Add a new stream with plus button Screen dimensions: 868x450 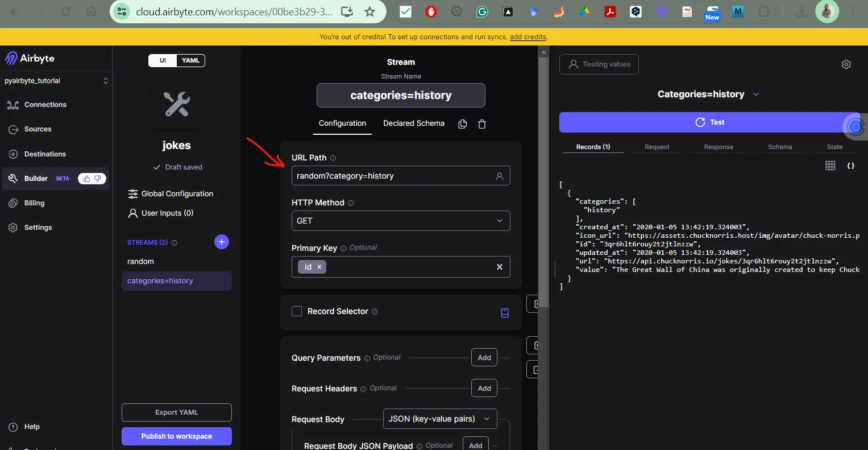click(x=222, y=242)
